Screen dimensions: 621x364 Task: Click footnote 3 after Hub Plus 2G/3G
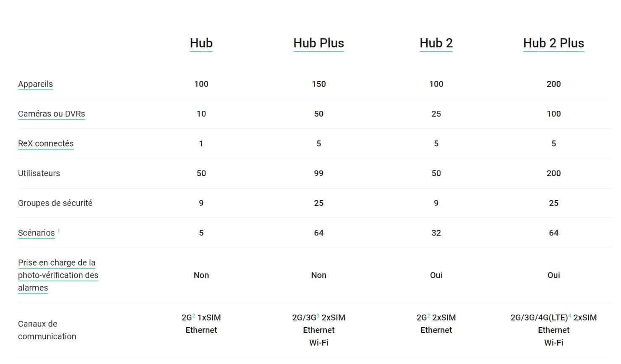click(318, 315)
